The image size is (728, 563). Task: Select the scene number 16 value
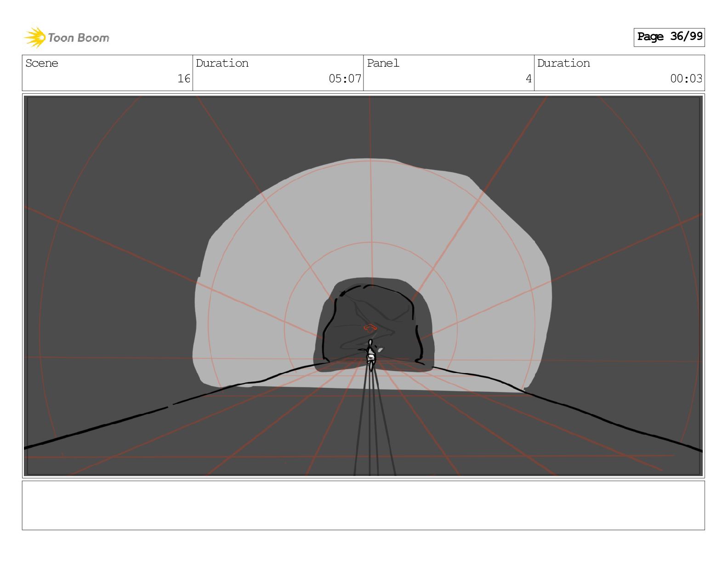click(184, 79)
